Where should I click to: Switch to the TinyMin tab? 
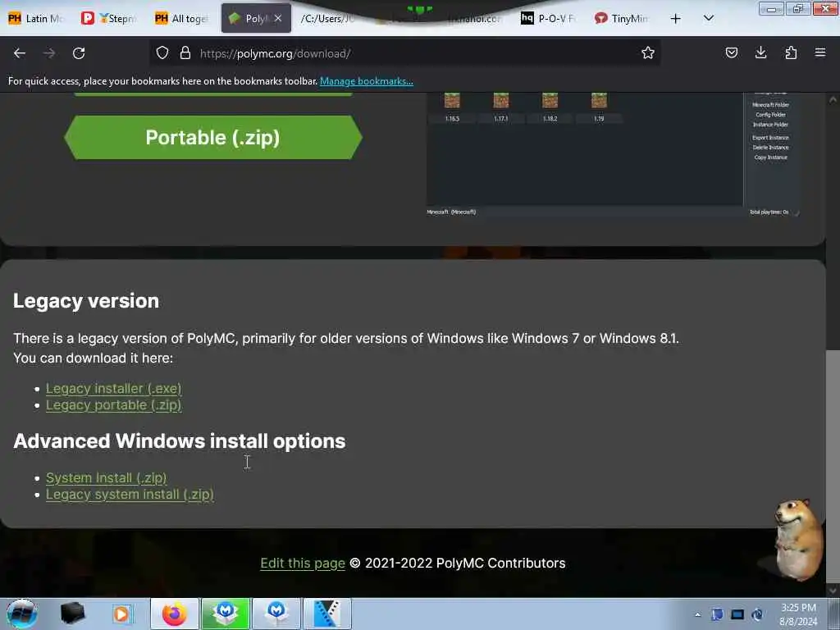pos(622,18)
